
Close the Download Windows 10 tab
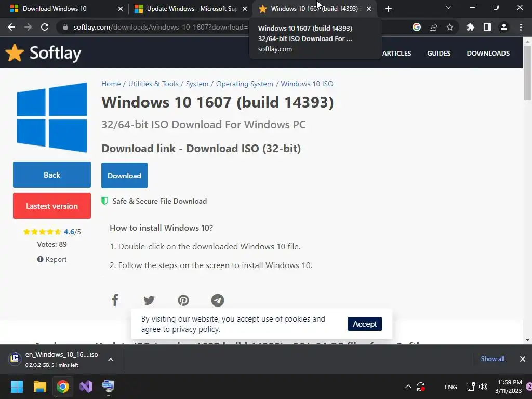(x=121, y=9)
